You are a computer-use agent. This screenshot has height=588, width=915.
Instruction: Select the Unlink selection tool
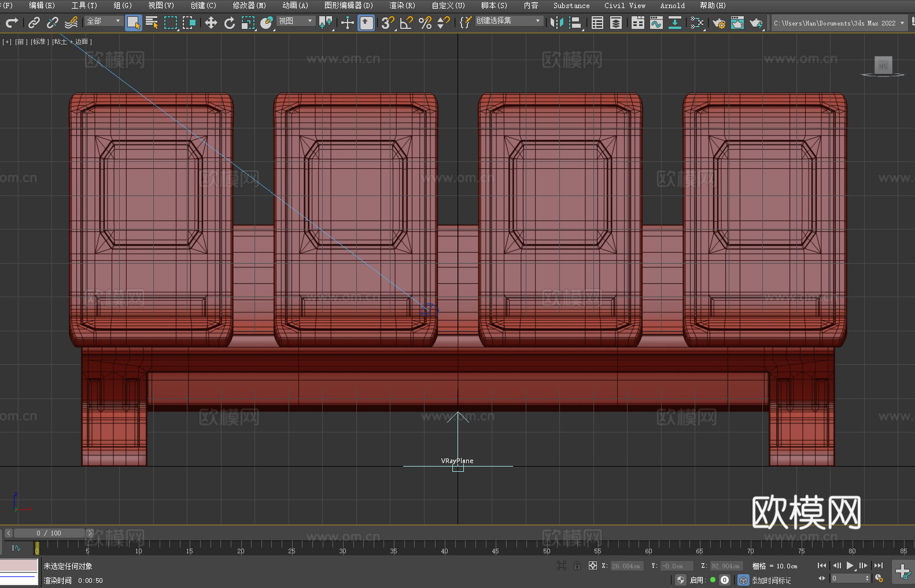point(53,23)
